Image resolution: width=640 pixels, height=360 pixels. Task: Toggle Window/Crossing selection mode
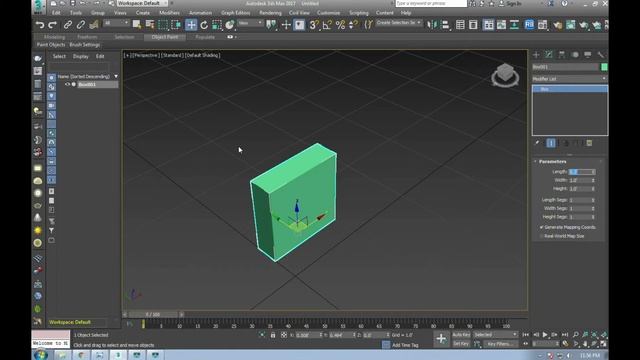pyautogui.click(x=176, y=25)
